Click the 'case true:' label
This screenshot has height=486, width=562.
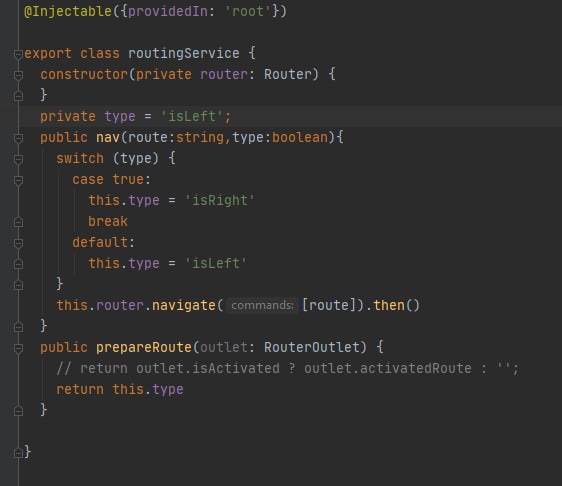[x=111, y=179]
